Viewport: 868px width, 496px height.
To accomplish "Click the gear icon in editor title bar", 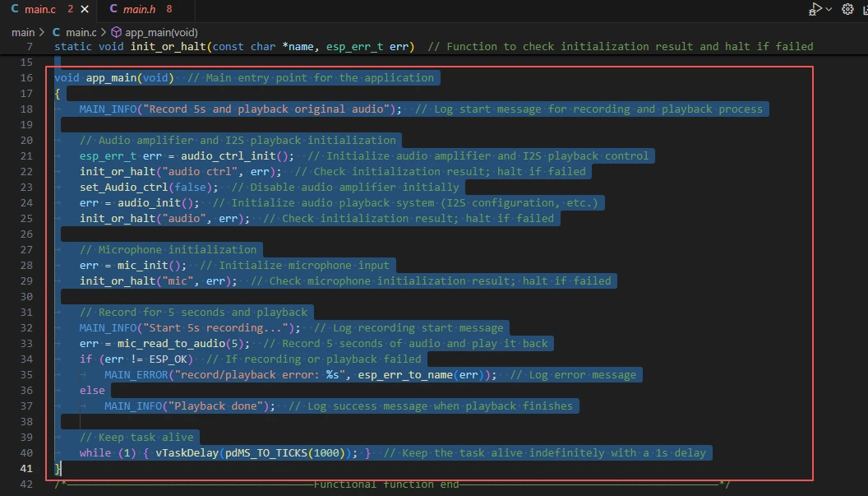I will click(847, 9).
